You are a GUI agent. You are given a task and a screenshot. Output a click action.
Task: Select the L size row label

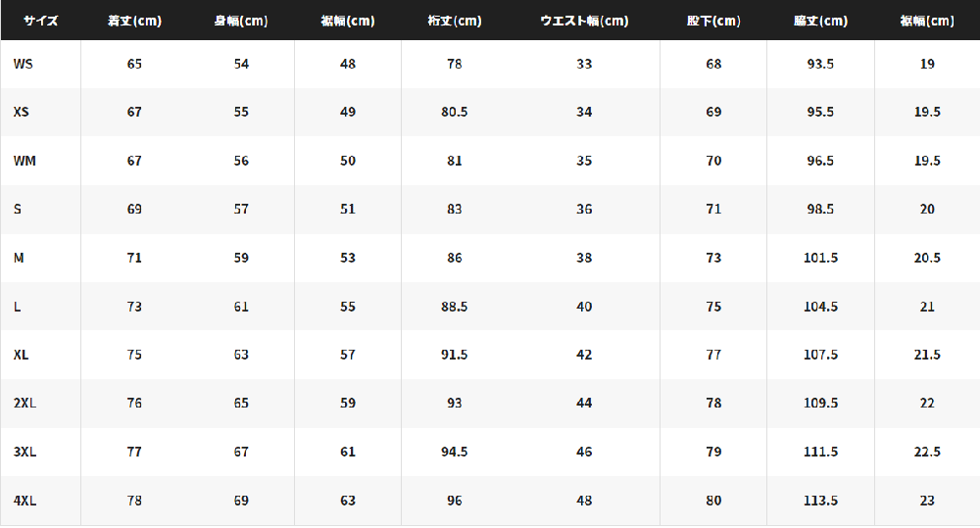[17, 307]
